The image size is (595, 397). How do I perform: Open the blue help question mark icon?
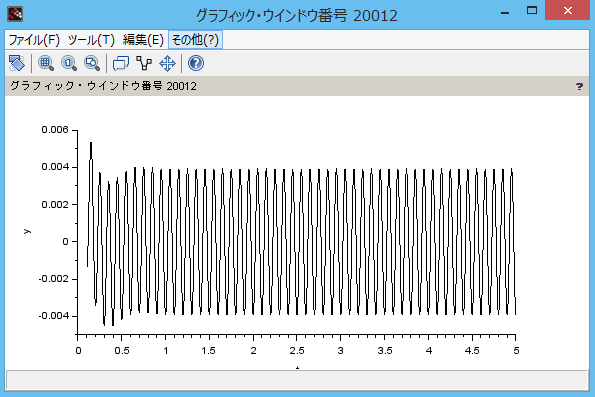(x=196, y=63)
